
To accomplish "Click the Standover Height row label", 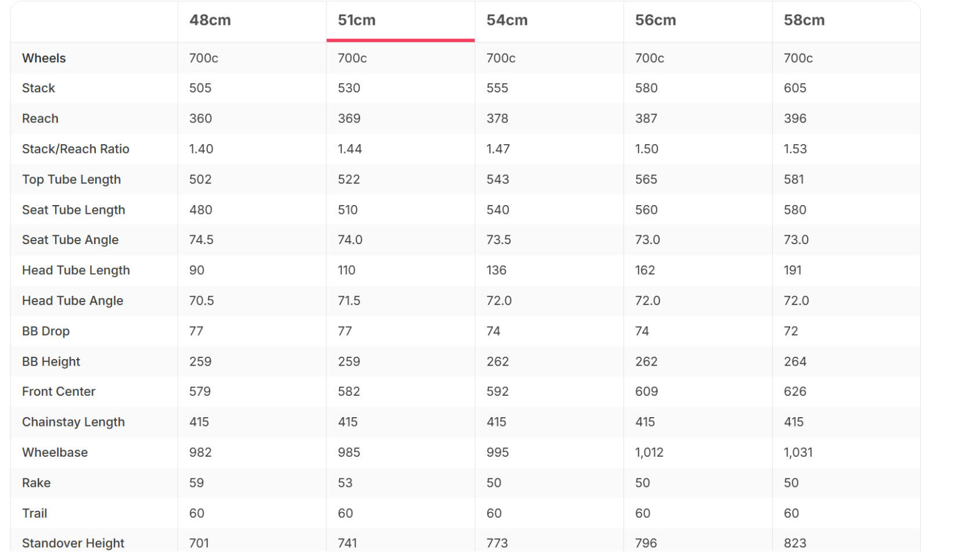I will coord(73,543).
